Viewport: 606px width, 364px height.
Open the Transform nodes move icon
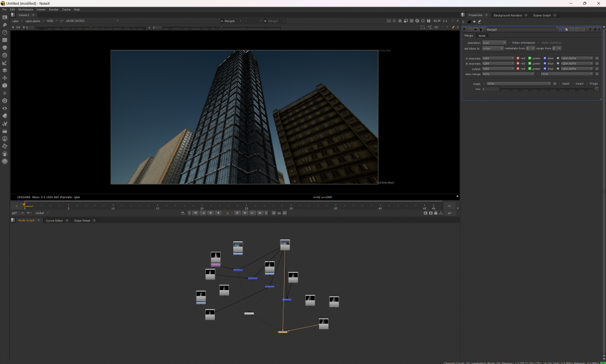point(5,78)
